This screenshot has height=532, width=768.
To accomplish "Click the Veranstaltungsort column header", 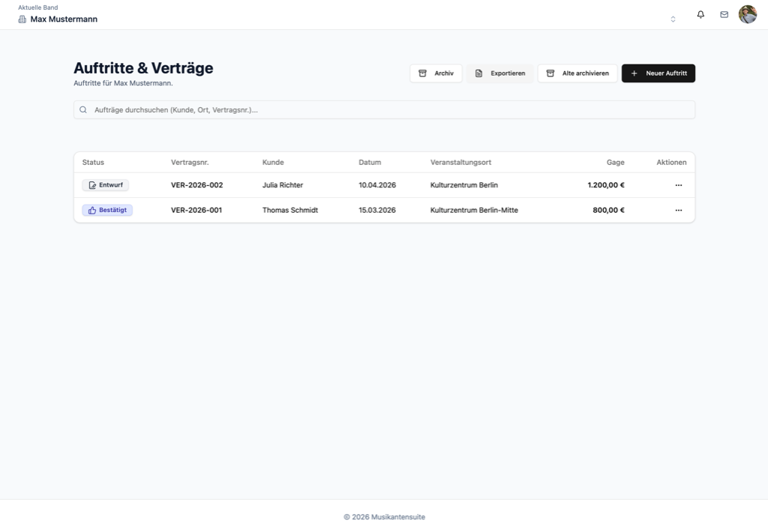I will click(461, 162).
